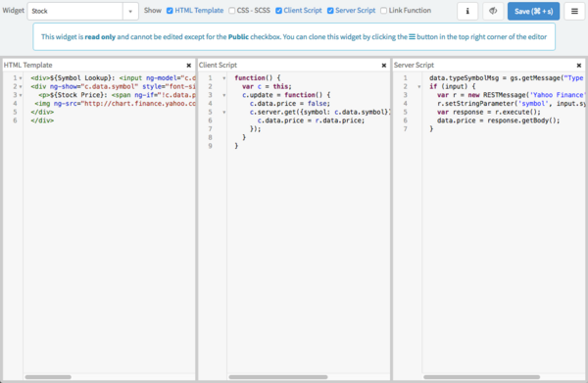
Task: Click 'var response = r.execute();' line
Action: (x=489, y=112)
